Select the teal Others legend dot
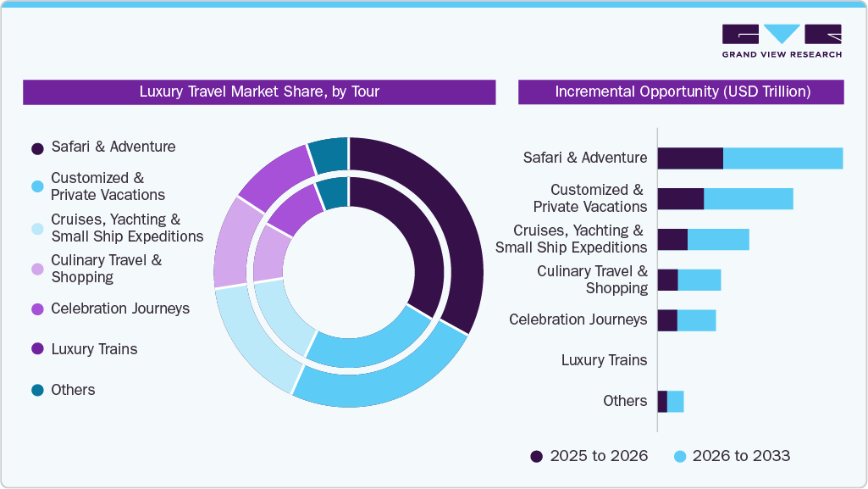Image resolution: width=868 pixels, height=489 pixels. point(36,389)
